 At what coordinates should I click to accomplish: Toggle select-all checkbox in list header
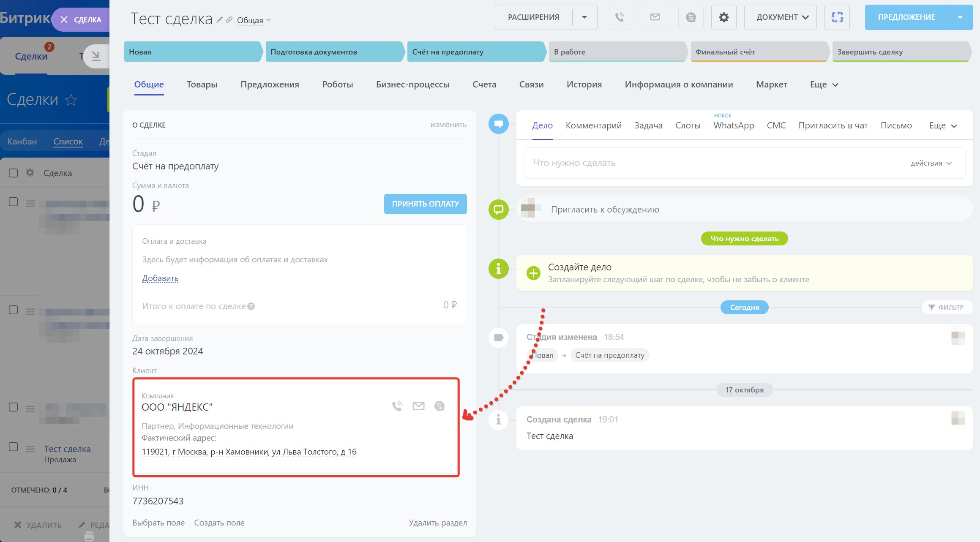point(14,173)
